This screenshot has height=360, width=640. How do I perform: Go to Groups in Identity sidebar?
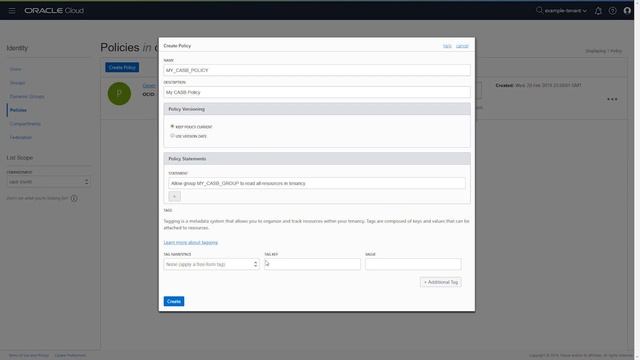pyautogui.click(x=18, y=83)
